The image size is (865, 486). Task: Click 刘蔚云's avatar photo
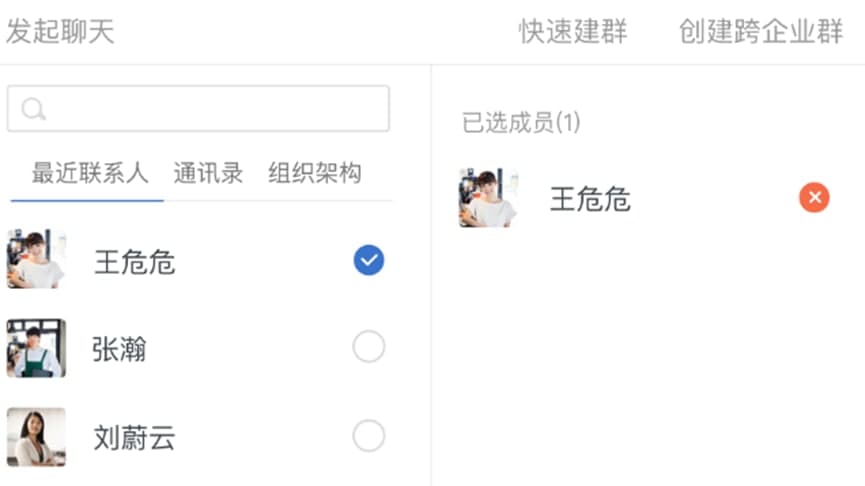tap(36, 437)
